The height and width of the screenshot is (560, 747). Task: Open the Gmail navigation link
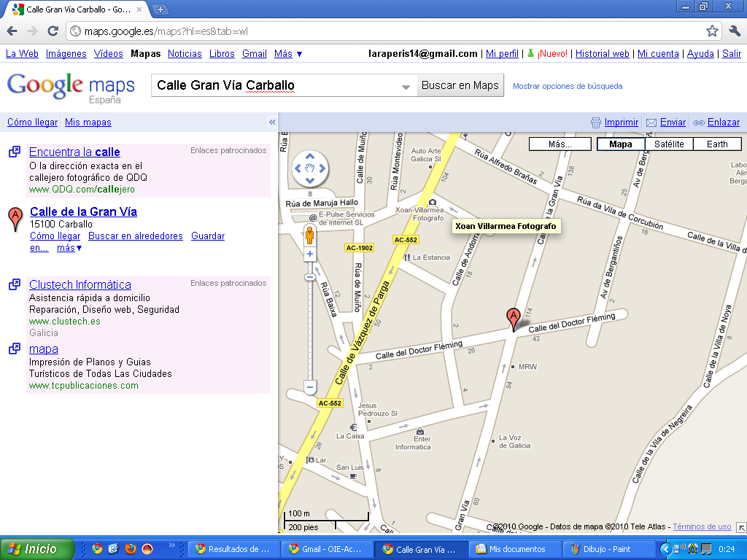[255, 54]
